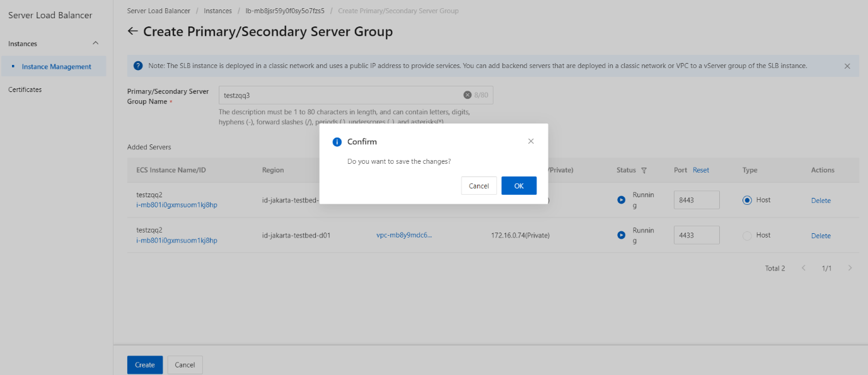
Task: Collapse the Instances sidebar section
Action: tap(96, 43)
